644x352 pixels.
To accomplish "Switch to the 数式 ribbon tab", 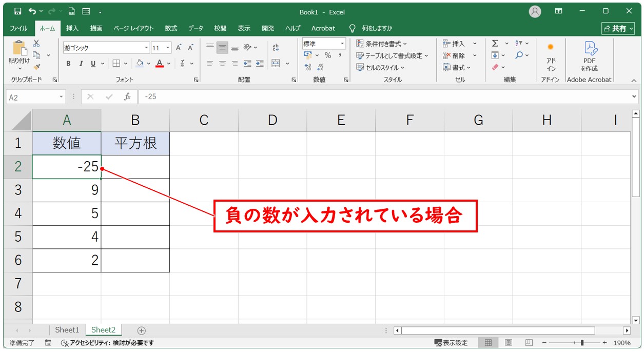I will [170, 28].
